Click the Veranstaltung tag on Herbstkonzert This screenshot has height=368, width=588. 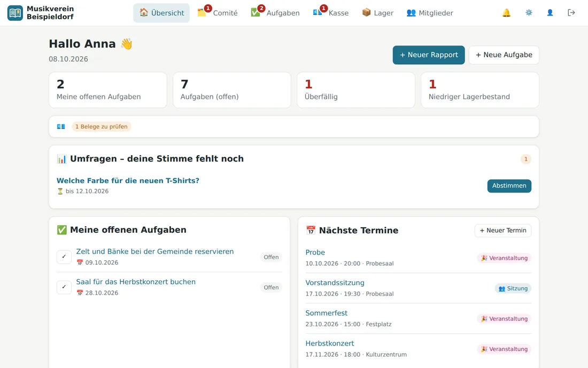pyautogui.click(x=505, y=349)
